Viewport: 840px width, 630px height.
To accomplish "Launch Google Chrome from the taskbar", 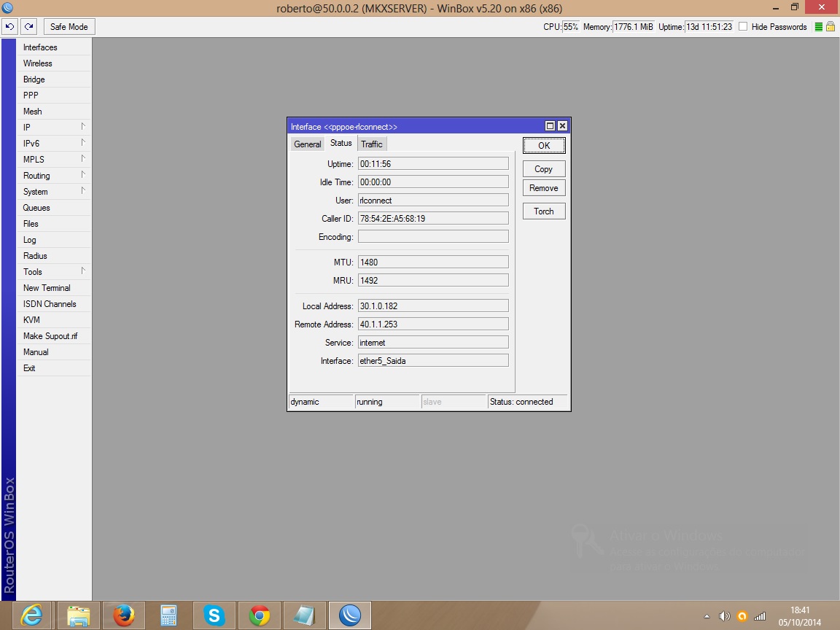I will click(x=260, y=615).
